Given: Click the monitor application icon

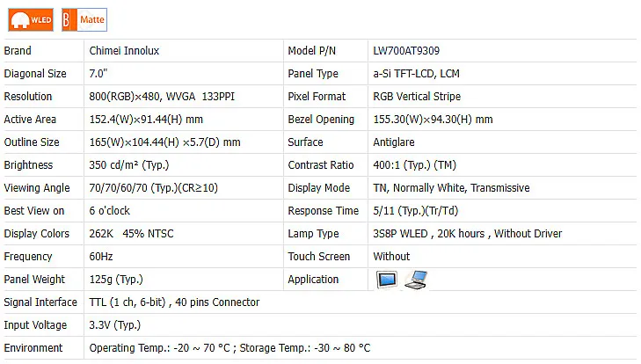Looking at the screenshot, I should 386,280.
